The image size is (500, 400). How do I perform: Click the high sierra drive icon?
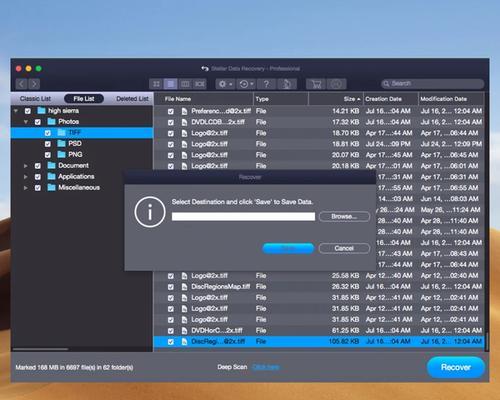41,110
